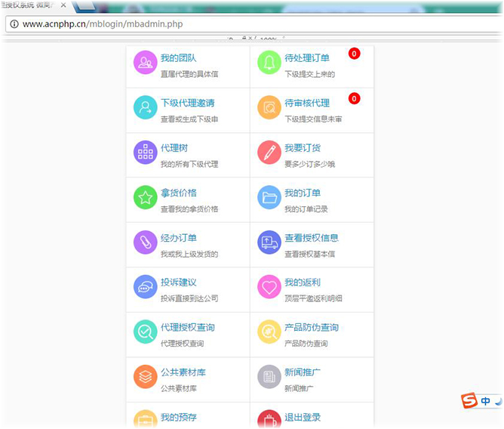Open the 公共素材库 link
The image size is (504, 429).
183,372
